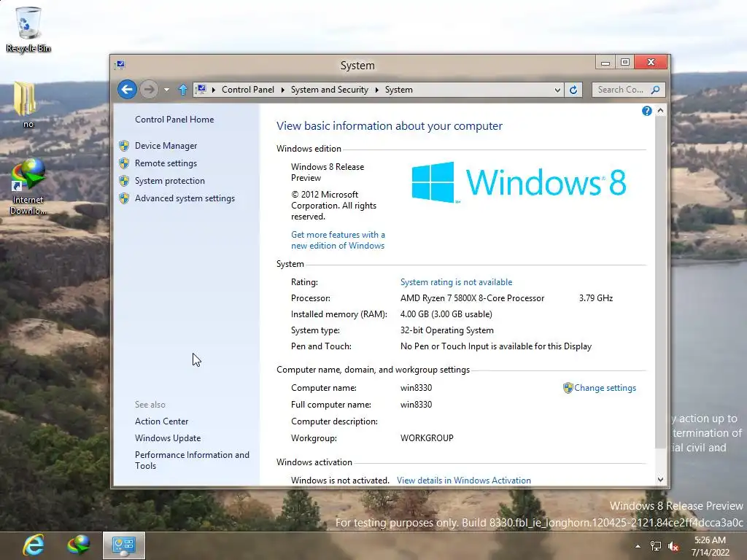Go back with the blue Back arrow
Viewport: 747px width, 560px height.
click(x=127, y=89)
